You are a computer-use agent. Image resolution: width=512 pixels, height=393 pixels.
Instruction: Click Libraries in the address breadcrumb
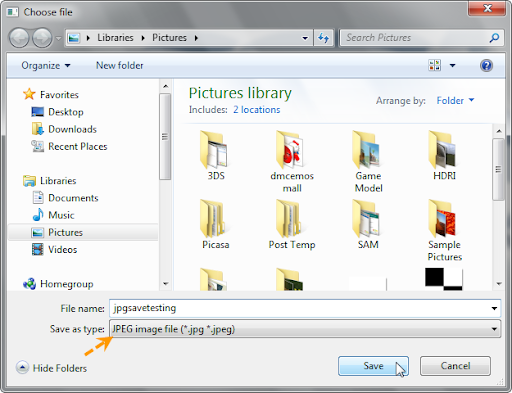coord(115,38)
